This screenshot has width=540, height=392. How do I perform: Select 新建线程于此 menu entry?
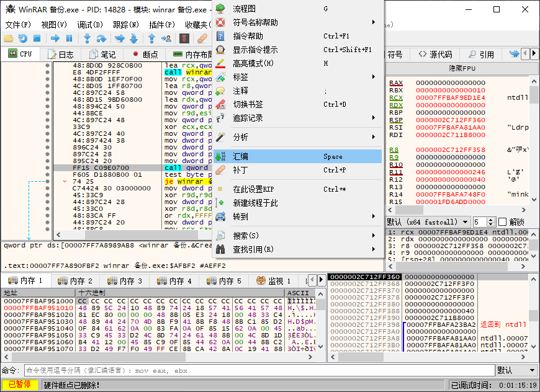click(298, 203)
